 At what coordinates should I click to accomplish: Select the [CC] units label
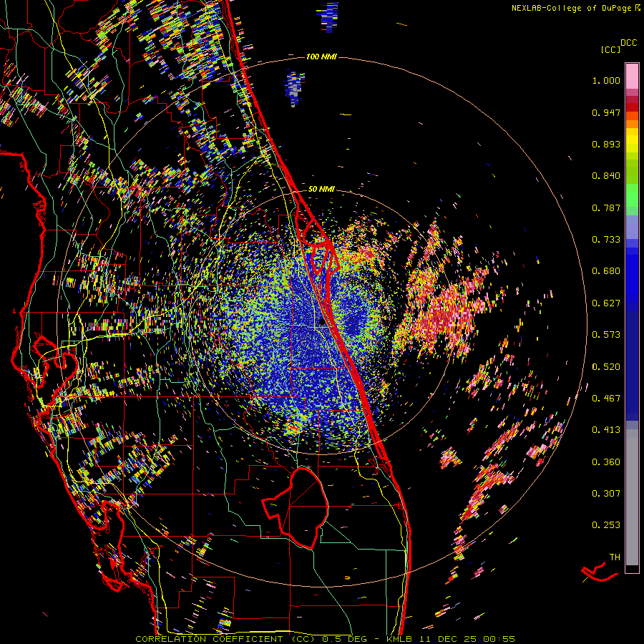pos(611,49)
